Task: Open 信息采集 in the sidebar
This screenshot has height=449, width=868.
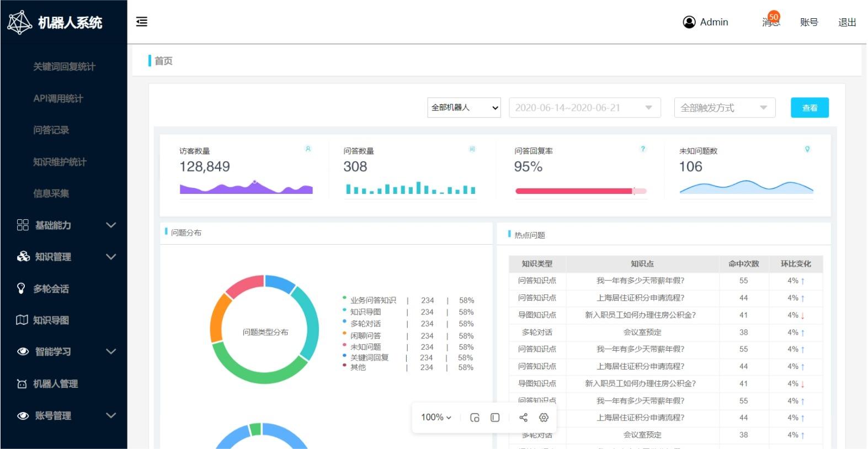Action: coord(51,193)
